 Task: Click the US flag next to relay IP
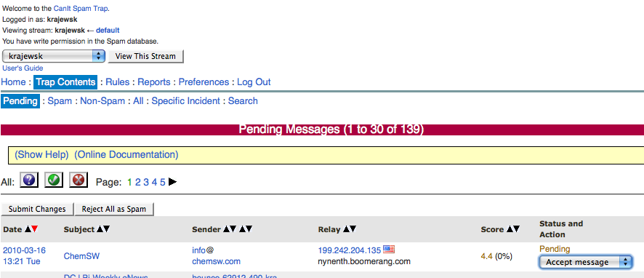tap(389, 249)
